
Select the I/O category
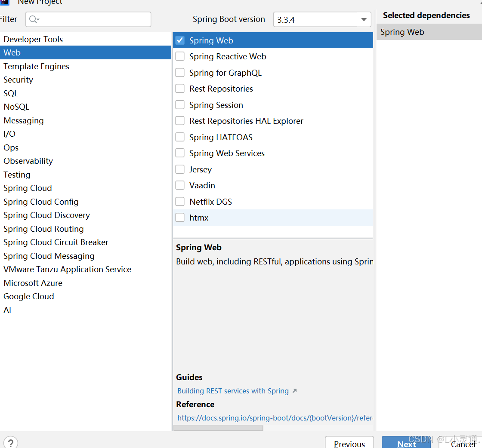(86, 134)
